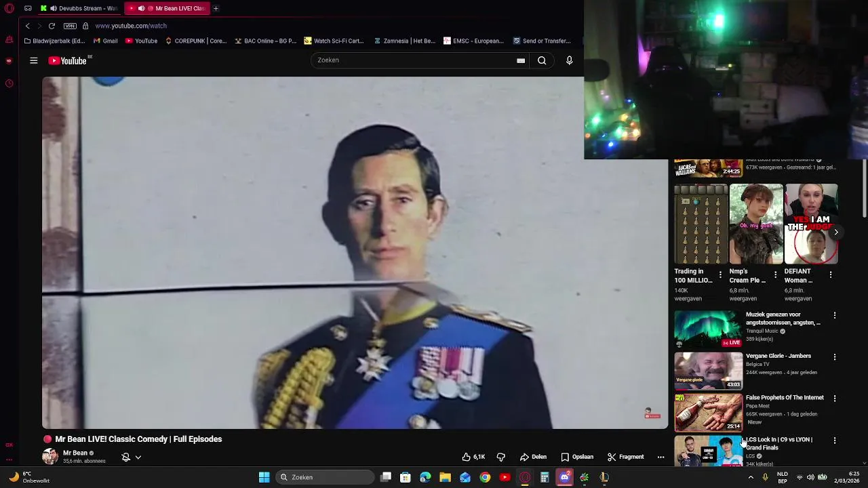Click the taskbar Zoeken search box
Image resolution: width=868 pixels, height=488 pixels.
pos(325,477)
